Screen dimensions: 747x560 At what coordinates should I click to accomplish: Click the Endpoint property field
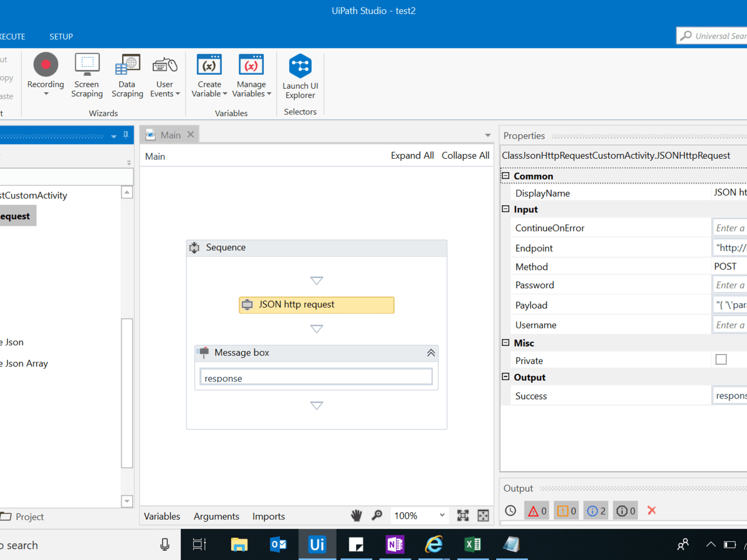click(x=729, y=247)
